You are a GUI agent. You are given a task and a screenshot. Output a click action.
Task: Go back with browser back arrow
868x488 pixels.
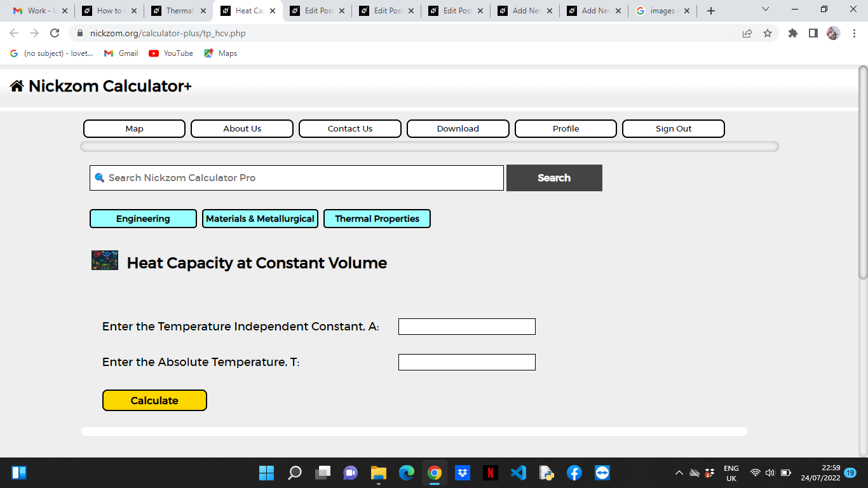click(x=14, y=33)
